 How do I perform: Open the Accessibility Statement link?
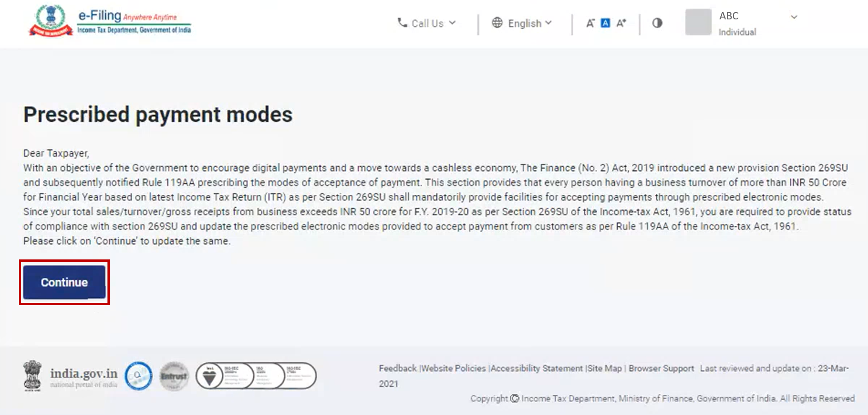tap(537, 368)
